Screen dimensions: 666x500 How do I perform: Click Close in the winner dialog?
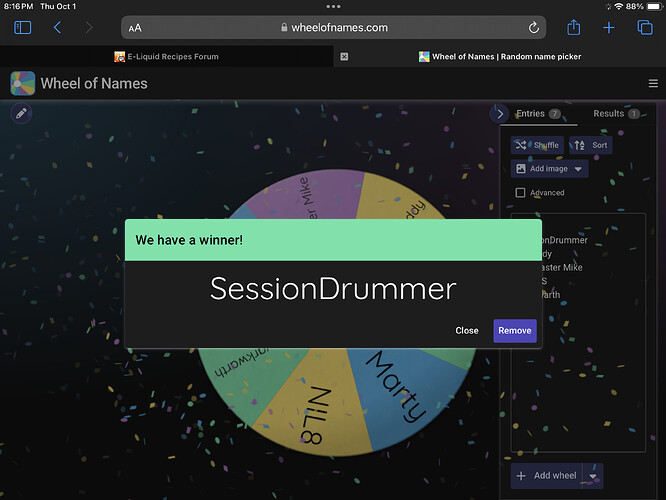pos(467,331)
